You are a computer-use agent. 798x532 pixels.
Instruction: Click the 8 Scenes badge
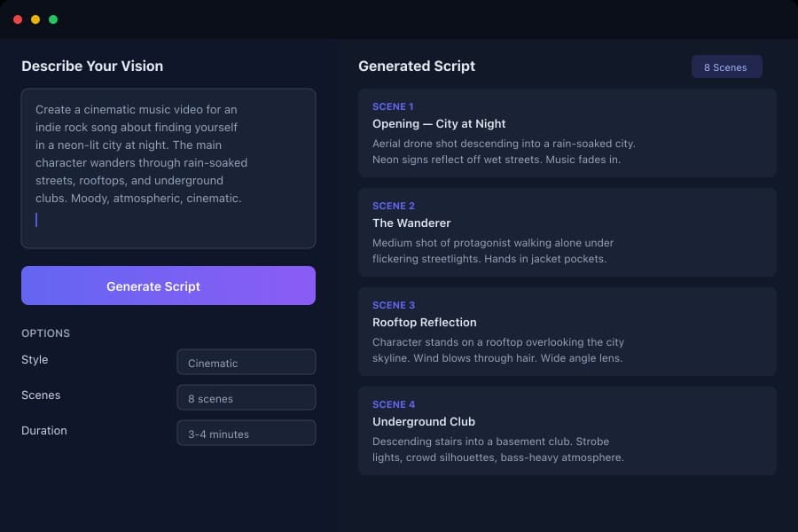coord(726,66)
